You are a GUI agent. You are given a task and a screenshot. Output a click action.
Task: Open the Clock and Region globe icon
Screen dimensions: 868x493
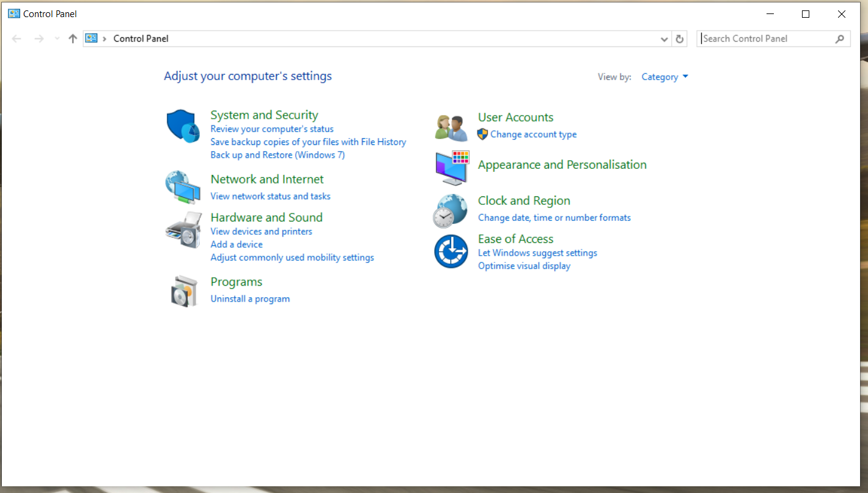pos(450,211)
